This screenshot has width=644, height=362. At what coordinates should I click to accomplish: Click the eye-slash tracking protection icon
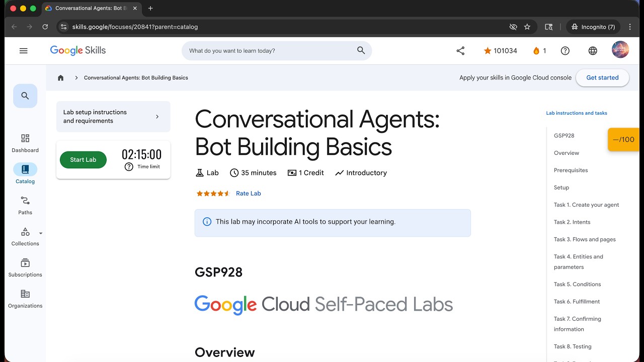[513, 27]
